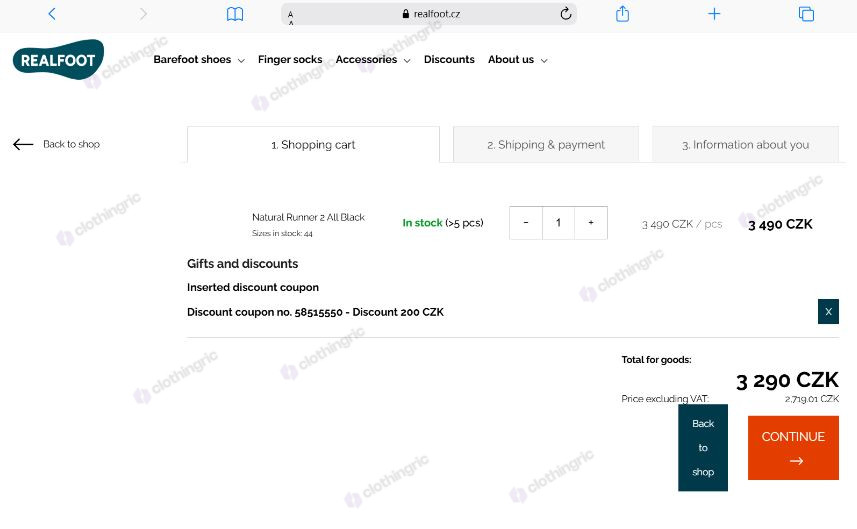Open a new tab with the plus icon
This screenshot has height=529, width=857.
(714, 14)
